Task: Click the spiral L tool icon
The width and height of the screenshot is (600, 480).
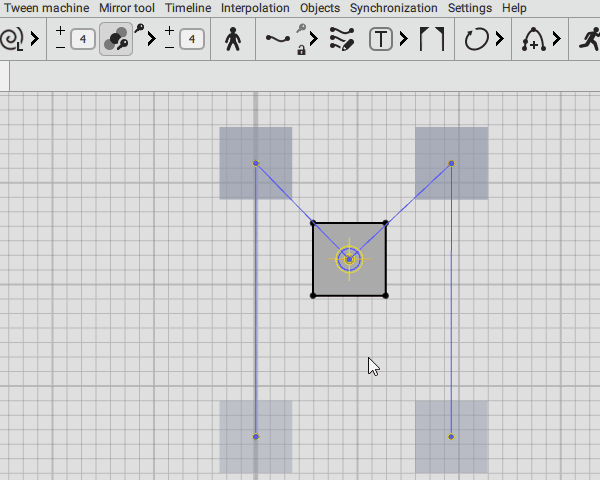Action: [x=12, y=40]
